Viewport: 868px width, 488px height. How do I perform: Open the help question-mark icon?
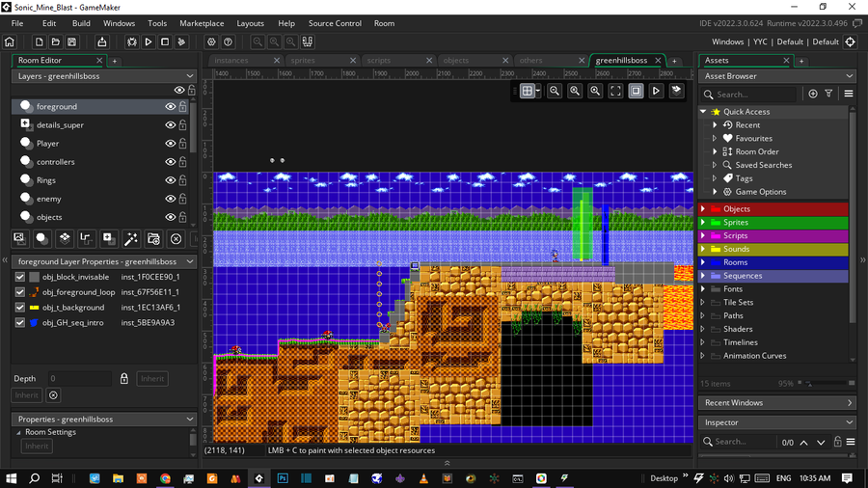(x=228, y=42)
